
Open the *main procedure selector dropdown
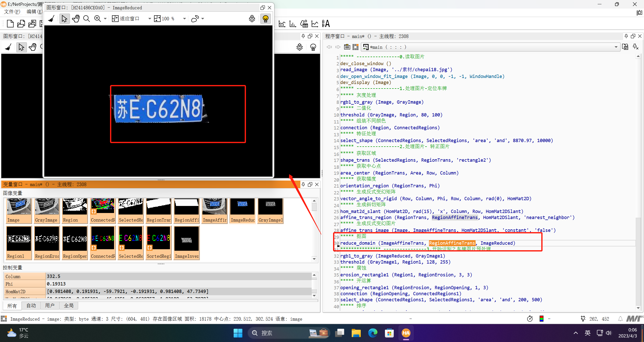(616, 47)
